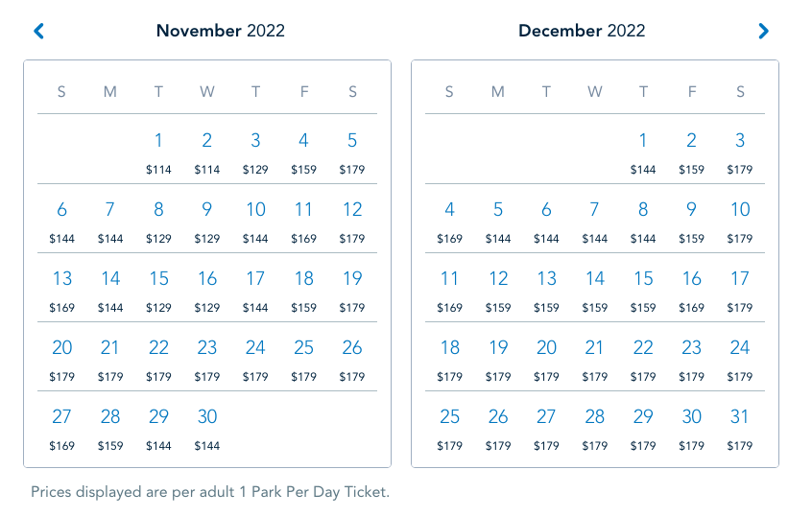Go to previous month with left arrow
Screen dimensions: 812x517
tap(38, 32)
